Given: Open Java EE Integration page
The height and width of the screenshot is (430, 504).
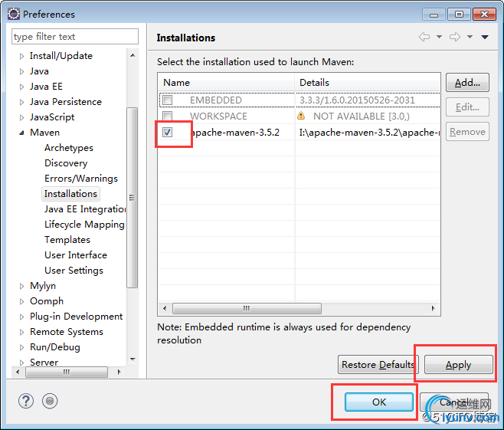Looking at the screenshot, I should point(85,209).
